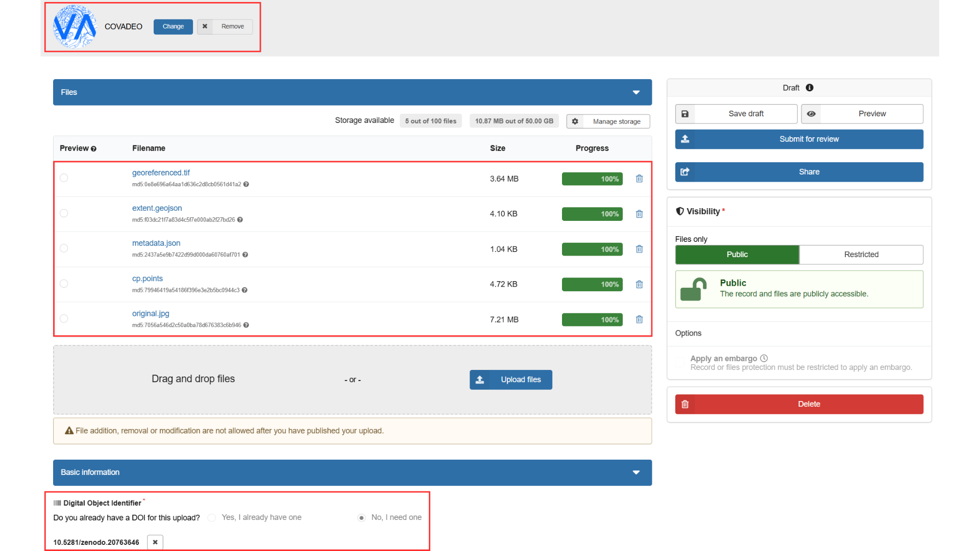Click help icon next to metadata.json md5
Image resolution: width=980 pixels, height=551 pixels.
tap(245, 255)
